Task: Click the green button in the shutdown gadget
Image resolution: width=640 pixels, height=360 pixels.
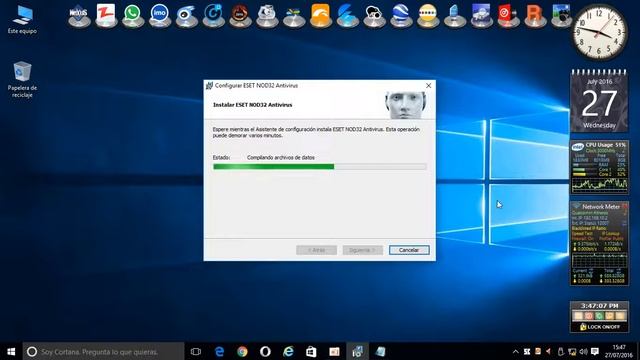Action: (599, 316)
